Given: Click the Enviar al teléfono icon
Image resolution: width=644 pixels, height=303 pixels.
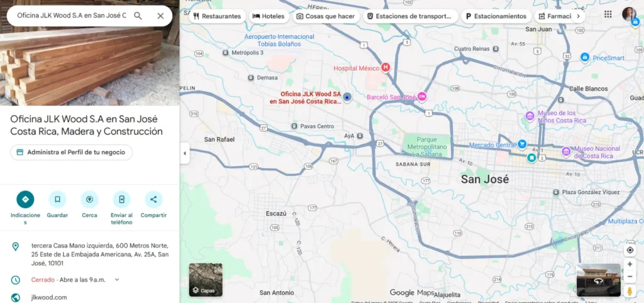Looking at the screenshot, I should pos(121,199).
